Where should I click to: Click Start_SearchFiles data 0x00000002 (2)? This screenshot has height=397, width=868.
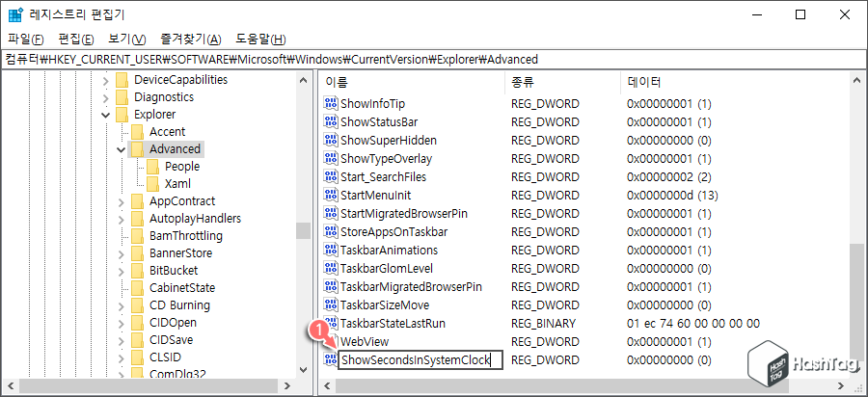point(668,177)
